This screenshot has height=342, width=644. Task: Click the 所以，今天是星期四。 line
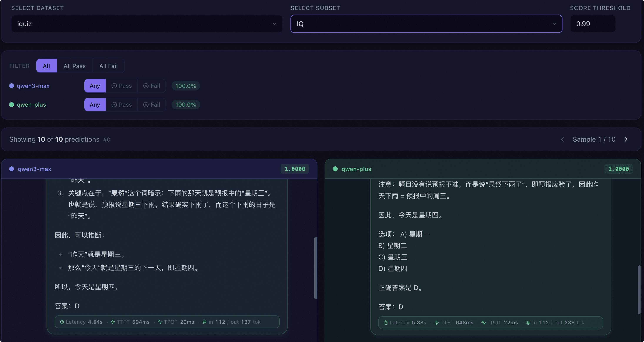point(87,287)
